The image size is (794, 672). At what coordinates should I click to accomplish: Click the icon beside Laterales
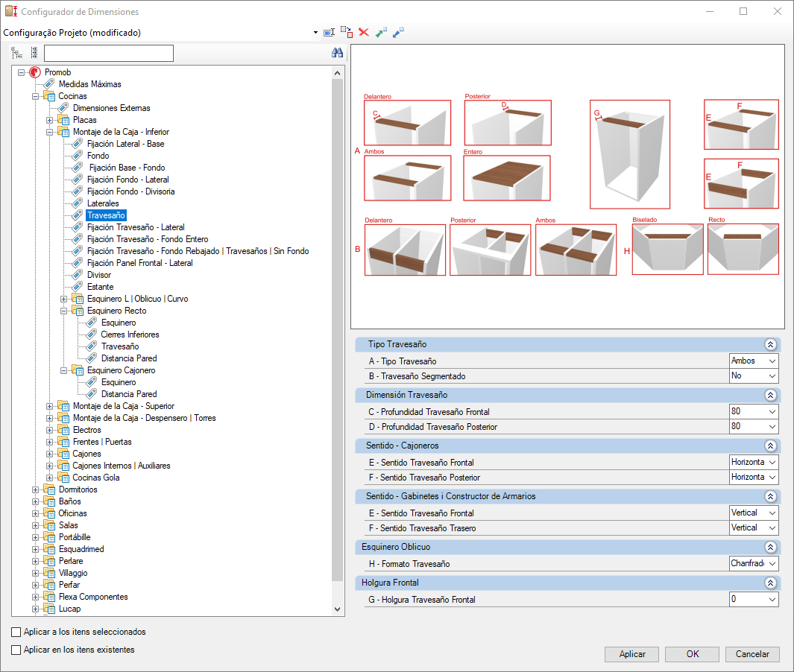coord(78,203)
